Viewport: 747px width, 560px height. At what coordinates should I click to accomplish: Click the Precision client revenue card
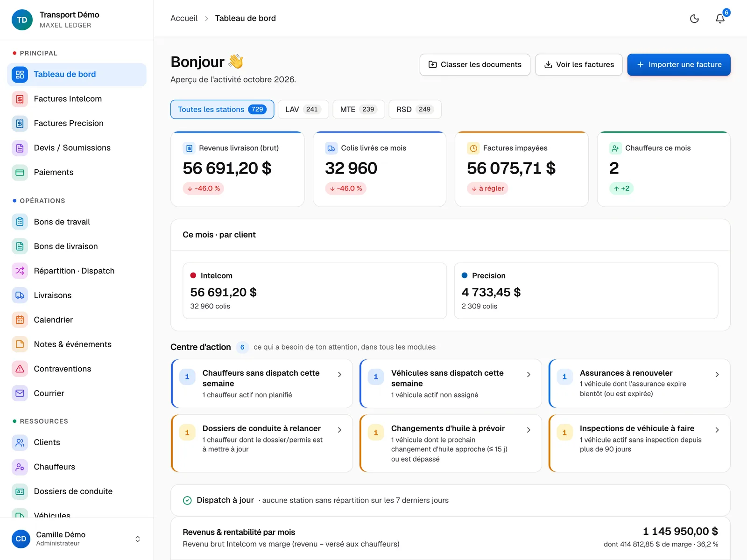586,291
